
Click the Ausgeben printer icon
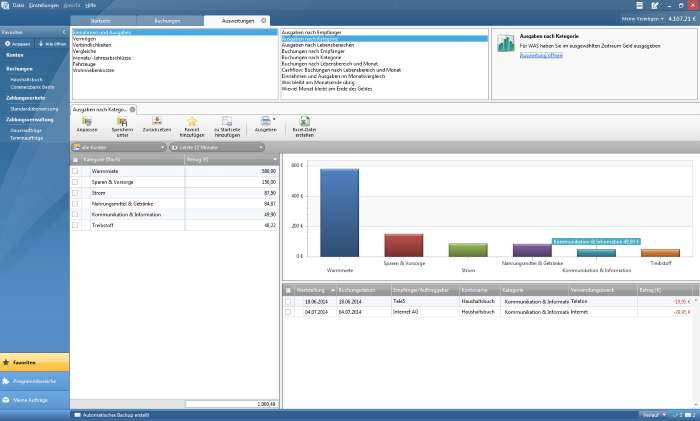(264, 122)
